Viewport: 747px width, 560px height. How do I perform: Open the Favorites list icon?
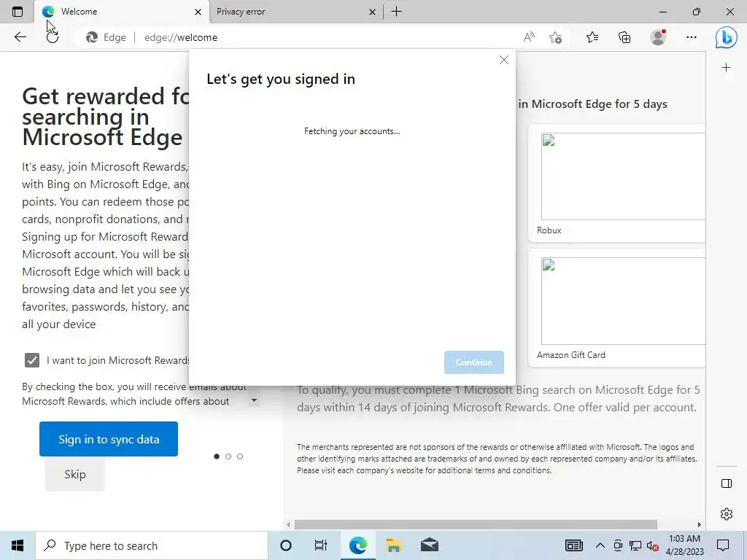[x=592, y=37]
